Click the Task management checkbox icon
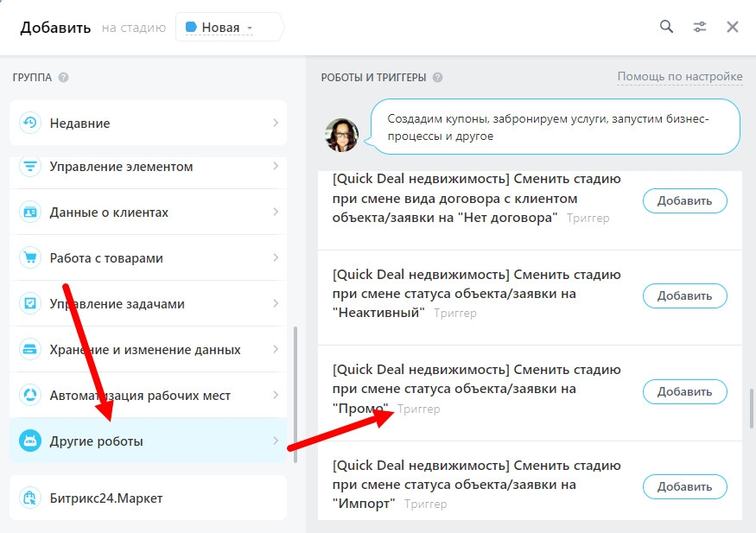This screenshot has height=533, width=756. click(30, 304)
